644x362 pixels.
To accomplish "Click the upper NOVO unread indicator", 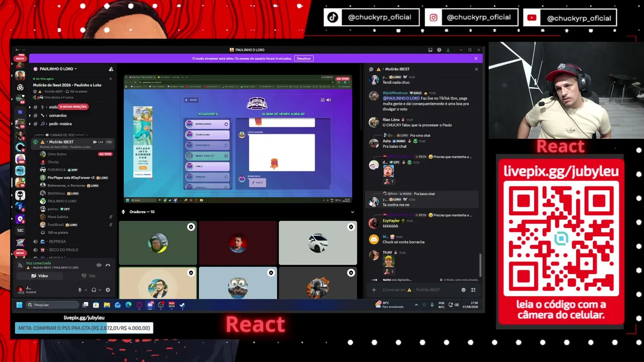I will [x=20, y=58].
